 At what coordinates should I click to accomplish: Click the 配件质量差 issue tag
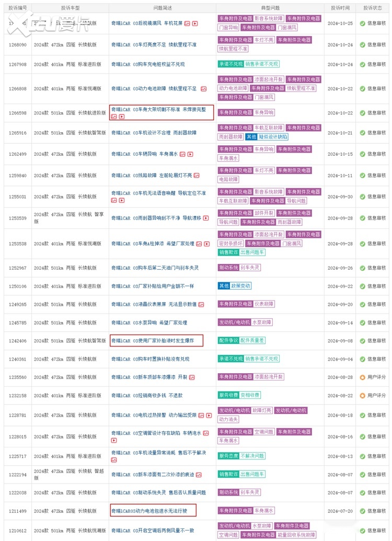252,340
